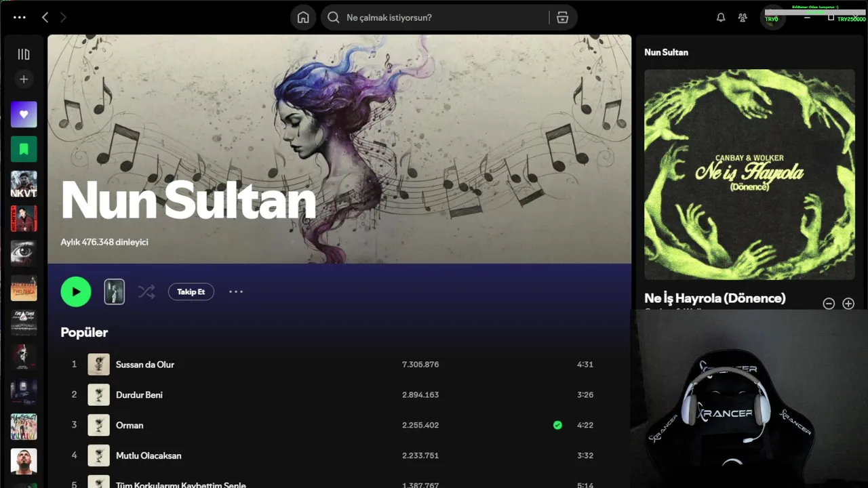The height and width of the screenshot is (488, 868).
Task: Click the Mutlu Olacaksan cover thumbnail
Action: (98, 455)
